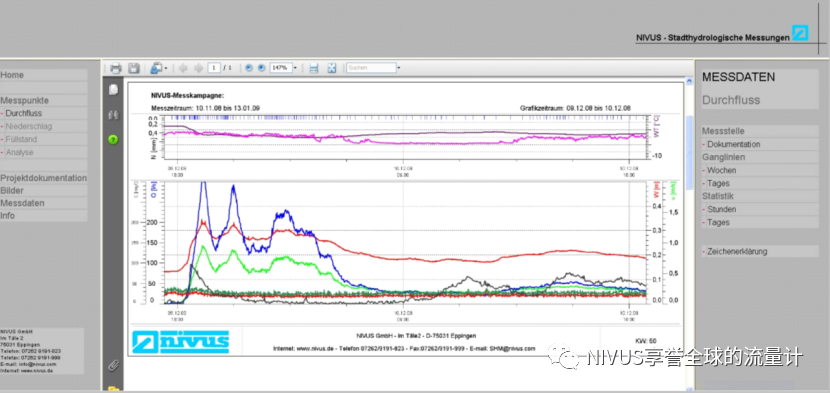
Task: Save a copy using the floppy disk icon
Action: tap(134, 68)
